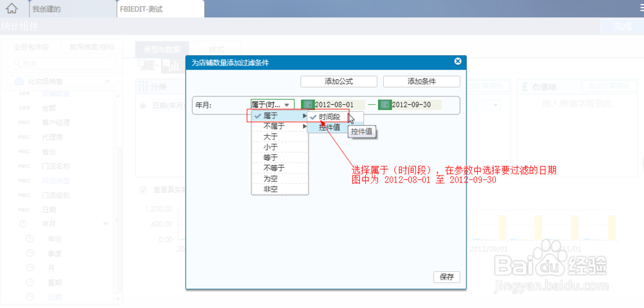Choose 属于 in the condition menu

tap(279, 116)
